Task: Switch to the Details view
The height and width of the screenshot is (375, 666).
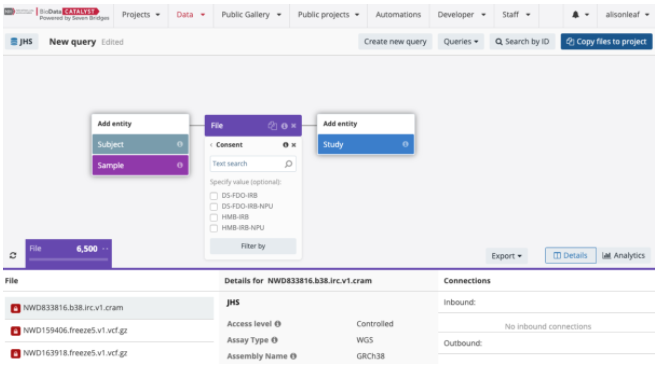Action: coord(570,256)
